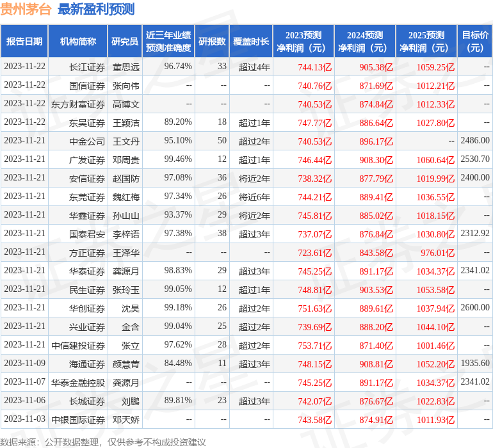The height and width of the screenshot is (448, 493).
Task: Click researcher name 王文丹
Action: 125,141
